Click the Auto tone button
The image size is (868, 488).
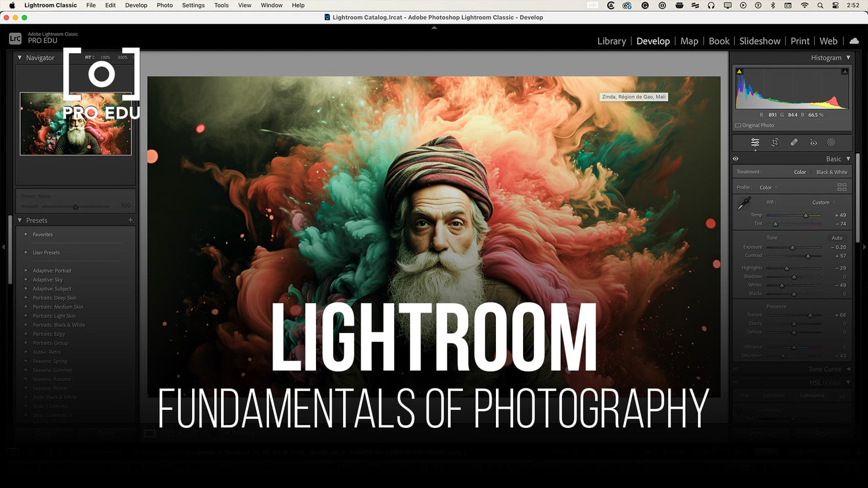[837, 238]
